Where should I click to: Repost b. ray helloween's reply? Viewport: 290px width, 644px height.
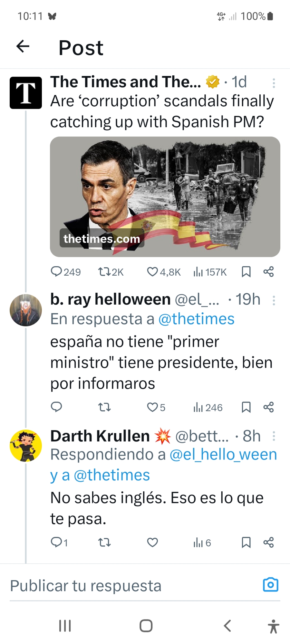104,407
